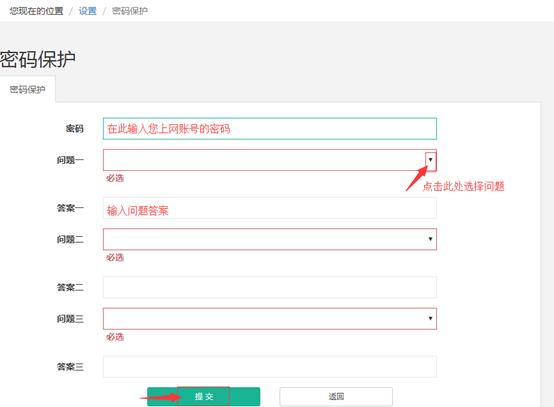The image size is (554, 407).
Task: Click the 问题二 label
Action: pos(70,239)
